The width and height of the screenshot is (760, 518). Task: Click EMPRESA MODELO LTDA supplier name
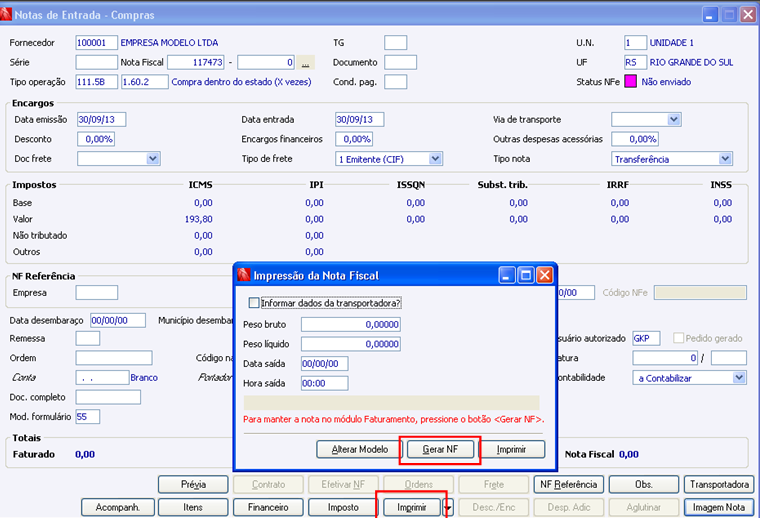click(169, 43)
